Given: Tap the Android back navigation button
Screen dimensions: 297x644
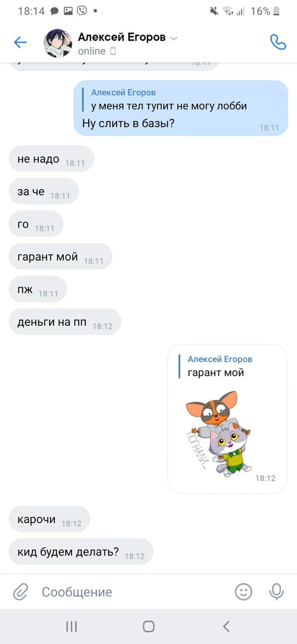Looking at the screenshot, I should [x=225, y=626].
